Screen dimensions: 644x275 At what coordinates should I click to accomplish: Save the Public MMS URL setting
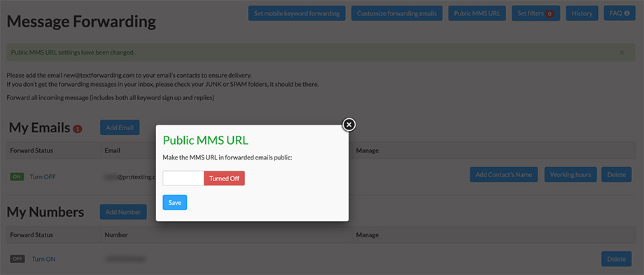[174, 202]
